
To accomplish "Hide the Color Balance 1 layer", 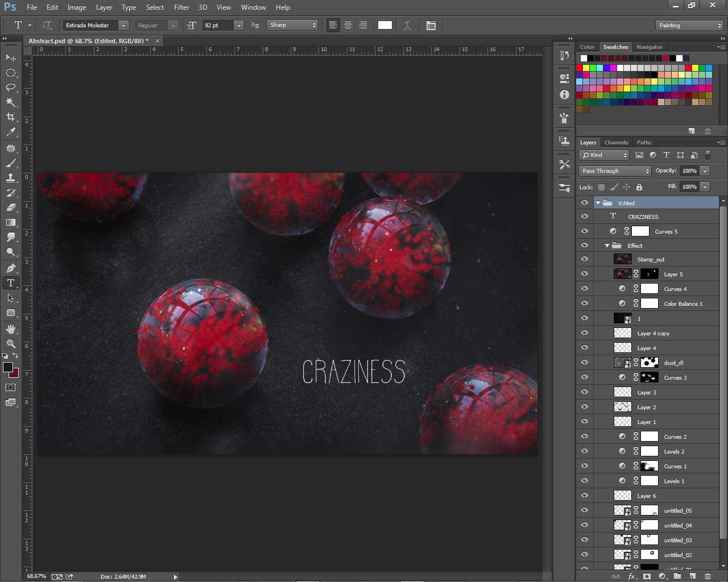I will pyautogui.click(x=585, y=304).
